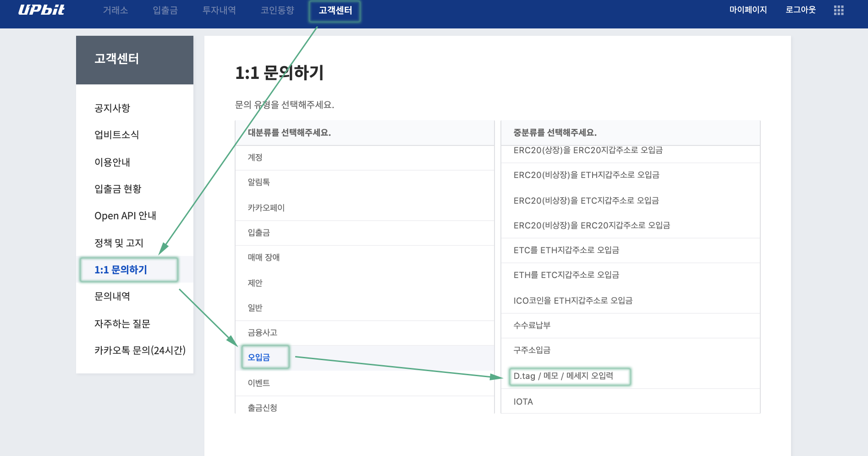Select the 금융사고 category
Viewport: 868px width, 456px height.
click(x=365, y=333)
